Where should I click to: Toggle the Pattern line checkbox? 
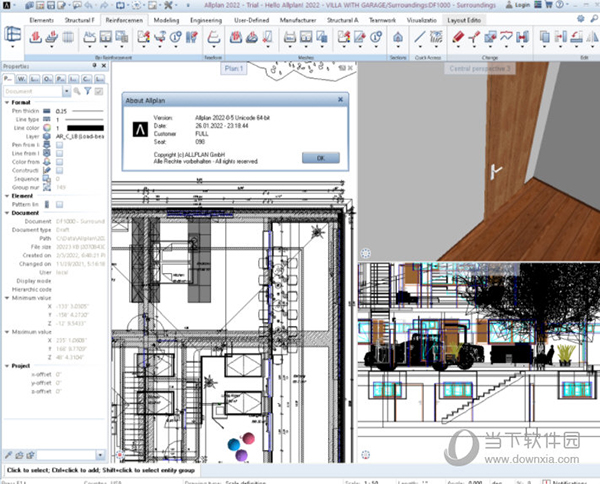60,204
